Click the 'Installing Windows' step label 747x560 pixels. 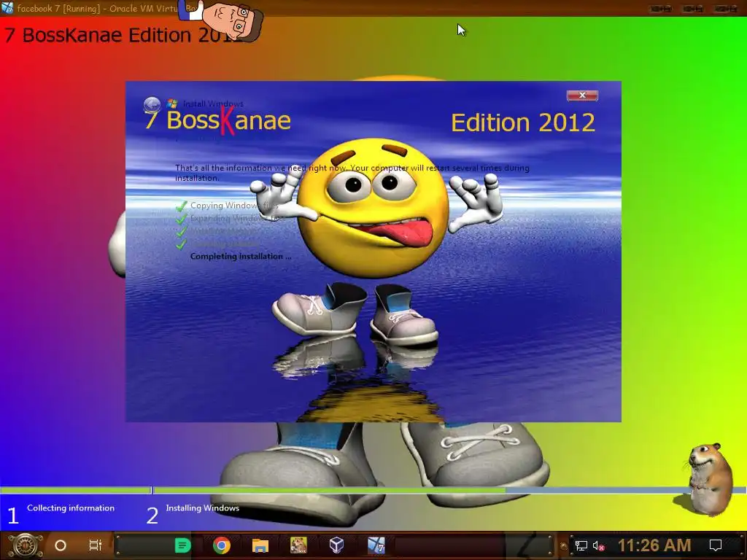pos(203,508)
